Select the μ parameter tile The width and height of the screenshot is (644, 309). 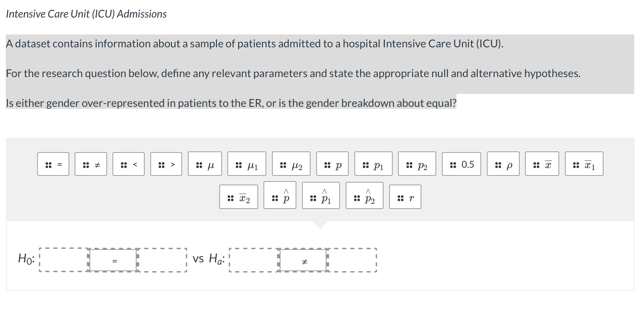[204, 164]
